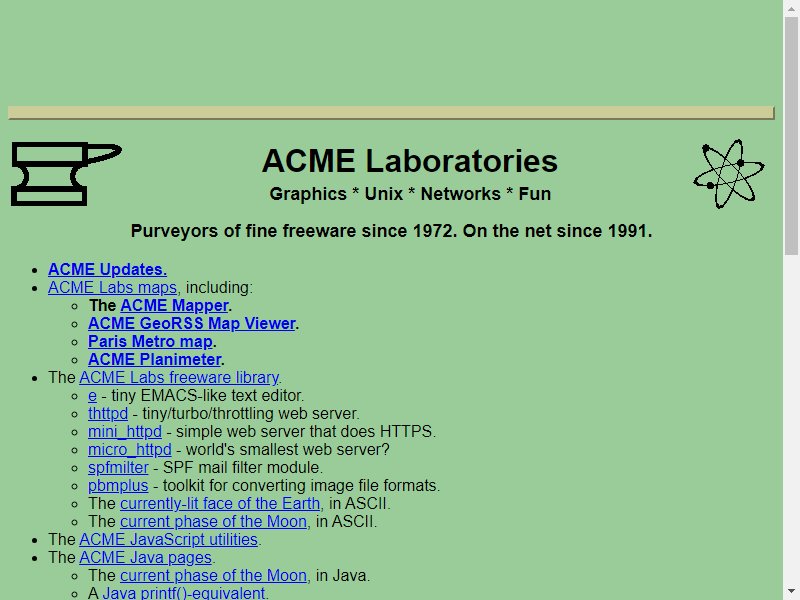The width and height of the screenshot is (800, 600).
Task: Open the ACME Labs maps link
Action: (112, 287)
